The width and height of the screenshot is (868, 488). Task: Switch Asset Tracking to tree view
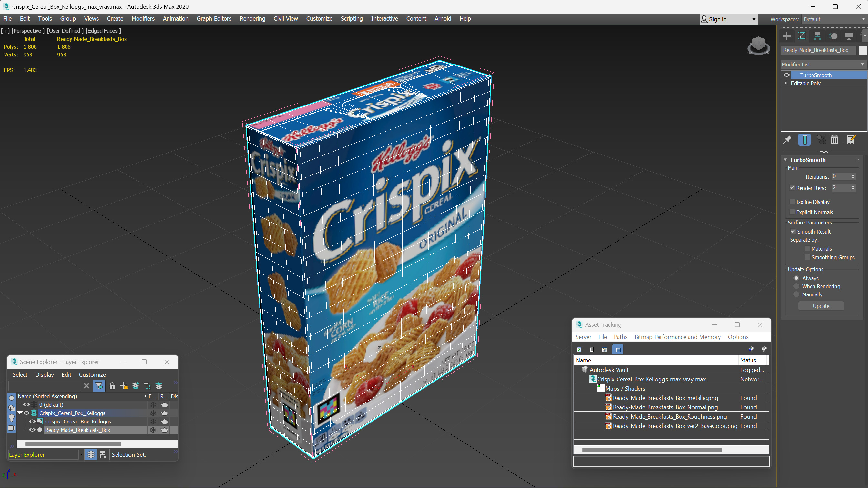[x=605, y=350]
